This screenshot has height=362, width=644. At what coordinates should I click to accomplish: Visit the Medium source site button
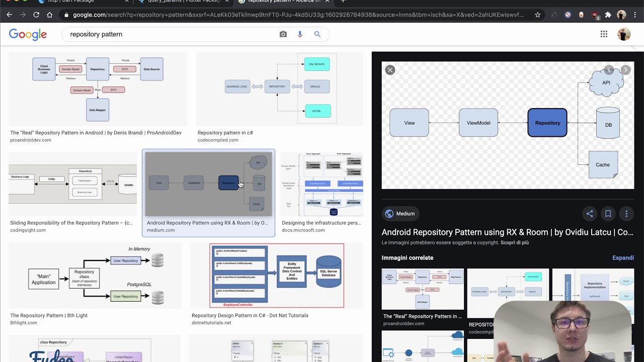click(401, 214)
